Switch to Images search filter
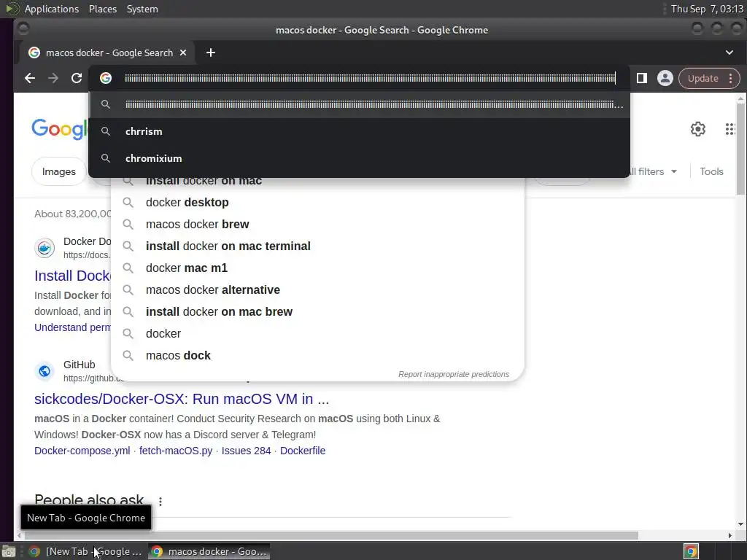 [x=58, y=171]
